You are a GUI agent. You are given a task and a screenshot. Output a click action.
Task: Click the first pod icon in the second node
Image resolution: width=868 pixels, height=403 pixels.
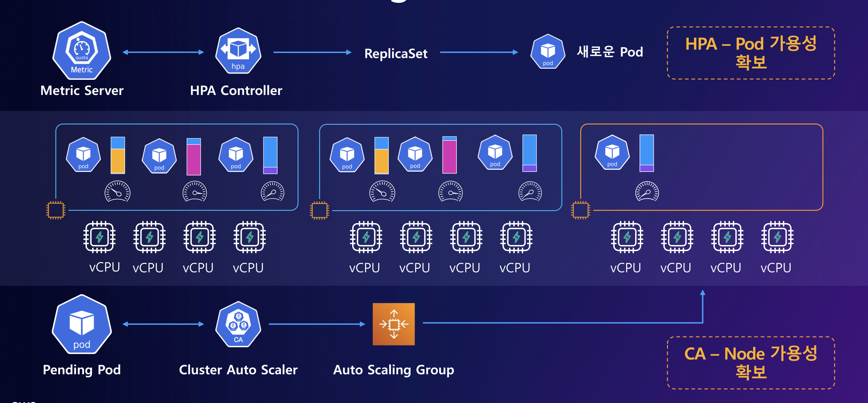coord(347,155)
